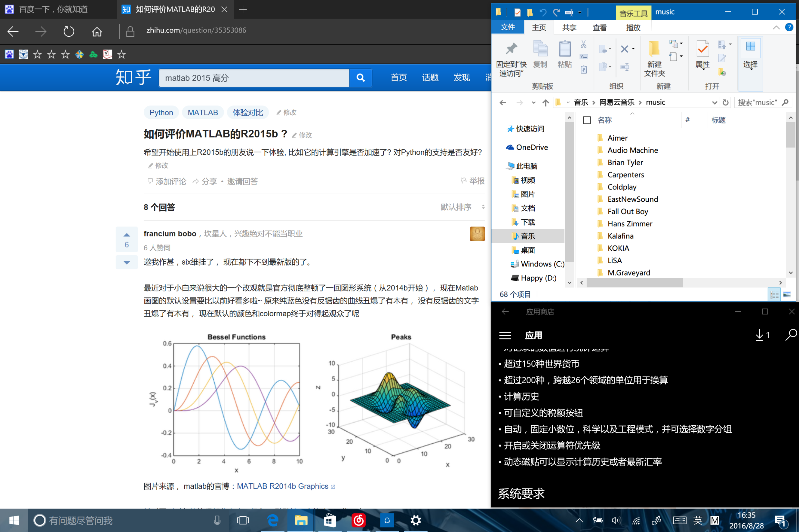Open NetEase Cloud Music from taskbar
This screenshot has width=799, height=532.
pos(358,520)
